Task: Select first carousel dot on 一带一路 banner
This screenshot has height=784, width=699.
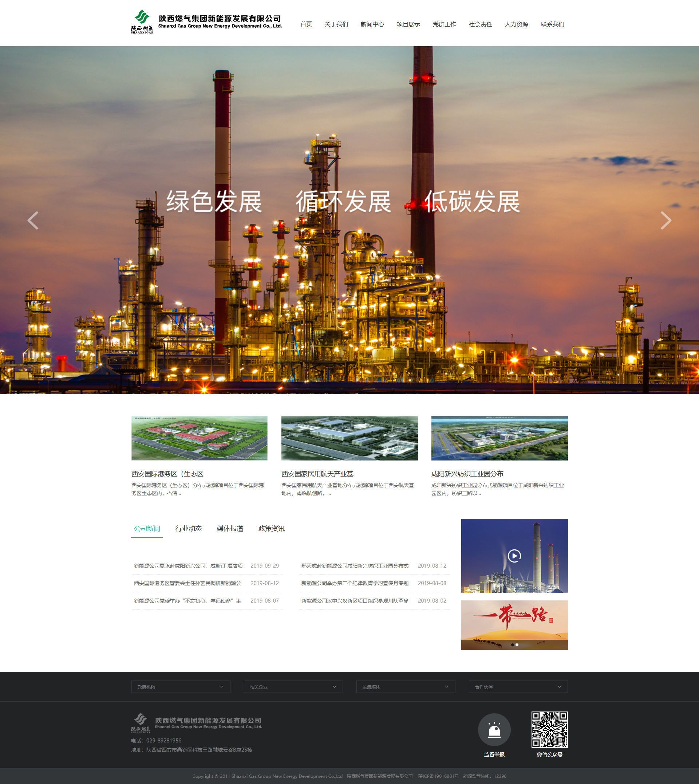Action: pos(512,645)
